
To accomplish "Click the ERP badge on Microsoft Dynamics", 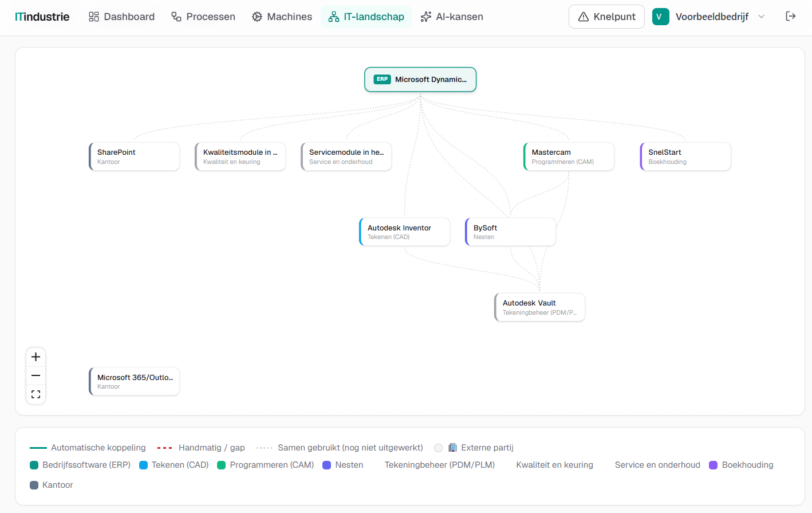I will coord(382,80).
